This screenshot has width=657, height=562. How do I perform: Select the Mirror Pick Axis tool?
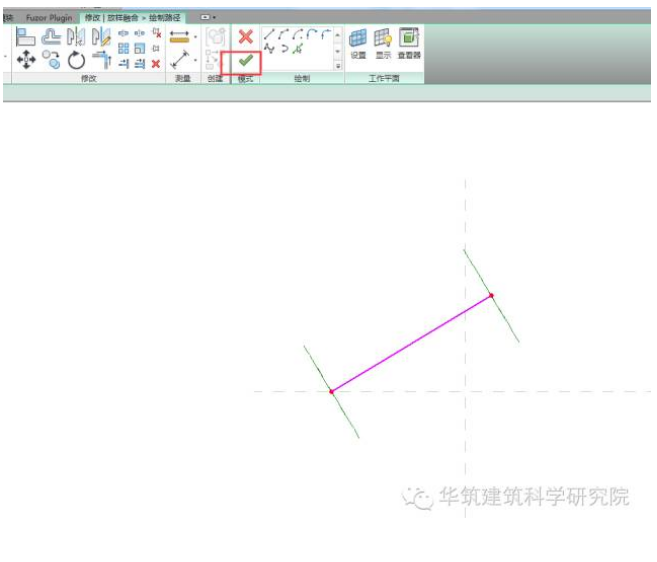click(x=76, y=36)
